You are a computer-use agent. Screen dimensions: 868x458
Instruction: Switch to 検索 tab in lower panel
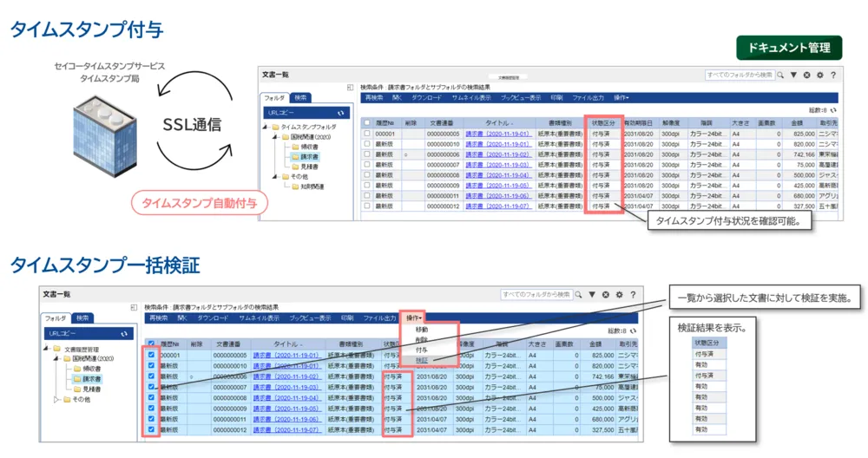[82, 318]
